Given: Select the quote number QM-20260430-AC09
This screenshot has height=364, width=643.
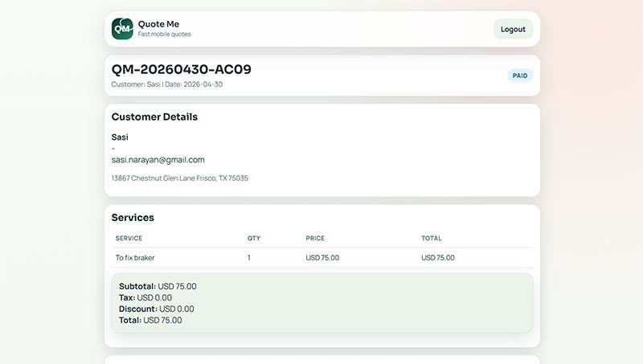Looking at the screenshot, I should pyautogui.click(x=182, y=69).
